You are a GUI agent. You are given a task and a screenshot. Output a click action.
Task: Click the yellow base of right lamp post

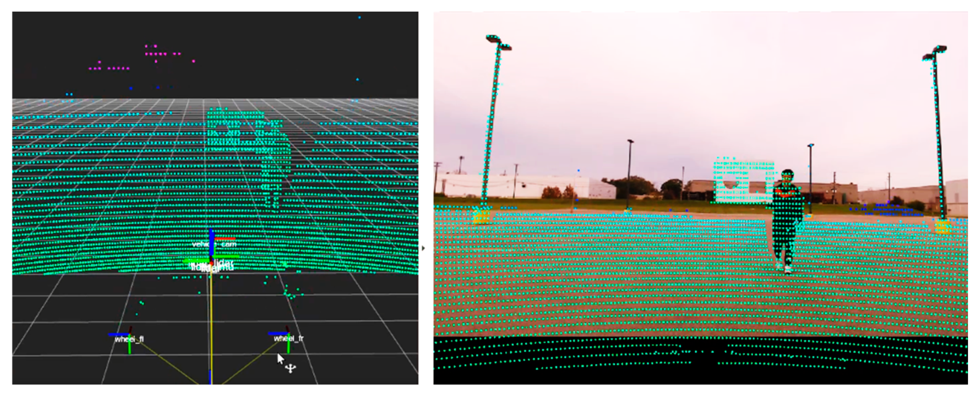click(x=943, y=227)
